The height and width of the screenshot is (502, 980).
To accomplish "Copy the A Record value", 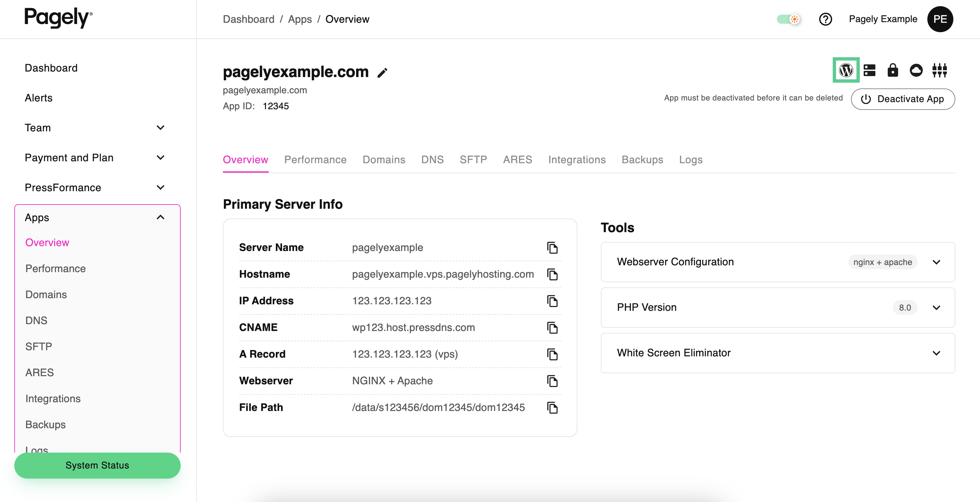I will [552, 354].
